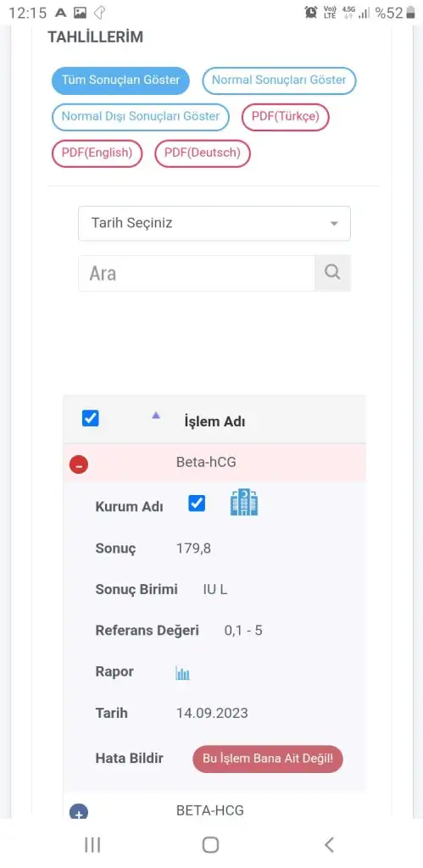Collapse Beta-hCG row with red minus
The height and width of the screenshot is (868, 423).
tap(79, 465)
